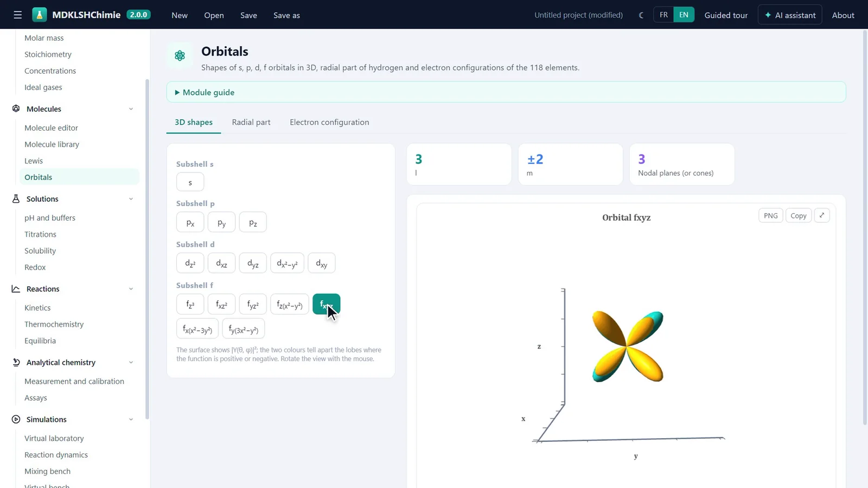Select the fz(x²−y²) orbital
The width and height of the screenshot is (868, 488).
tap(290, 304)
